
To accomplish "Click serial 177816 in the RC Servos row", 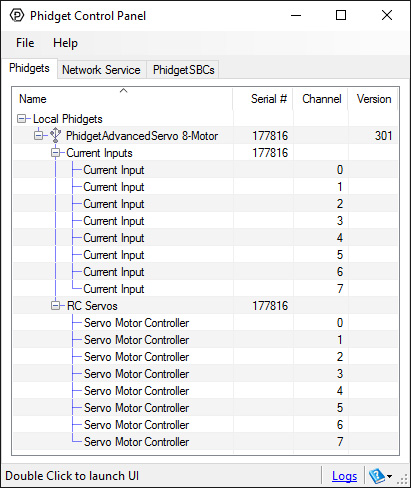I will pyautogui.click(x=270, y=306).
